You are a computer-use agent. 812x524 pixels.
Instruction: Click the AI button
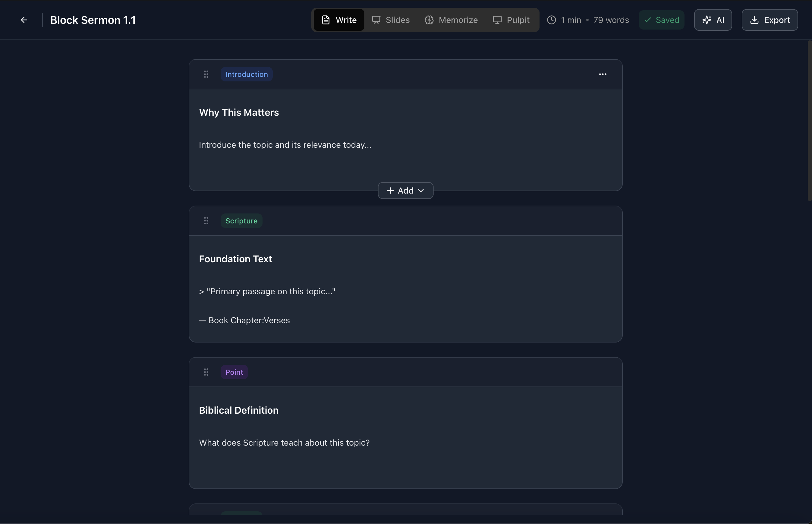click(x=713, y=20)
